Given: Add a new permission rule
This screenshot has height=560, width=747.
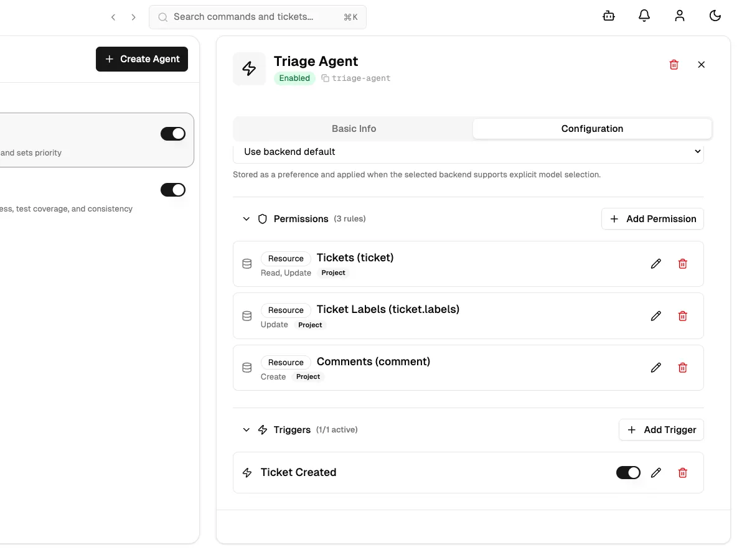Looking at the screenshot, I should tap(652, 218).
